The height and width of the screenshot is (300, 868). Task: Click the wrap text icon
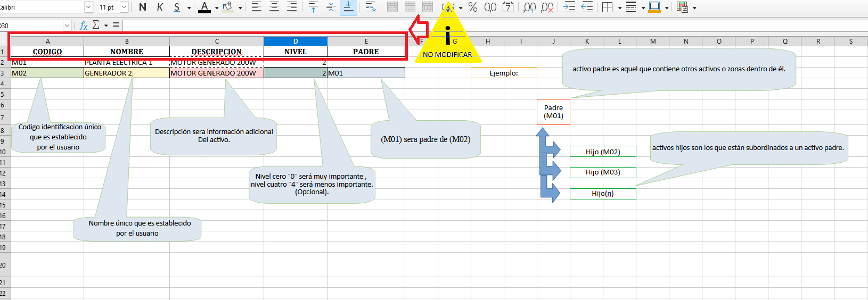[x=371, y=7]
